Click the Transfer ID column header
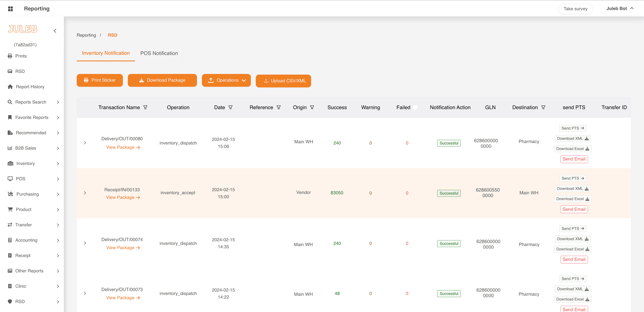The height and width of the screenshot is (312, 644). coord(614,107)
